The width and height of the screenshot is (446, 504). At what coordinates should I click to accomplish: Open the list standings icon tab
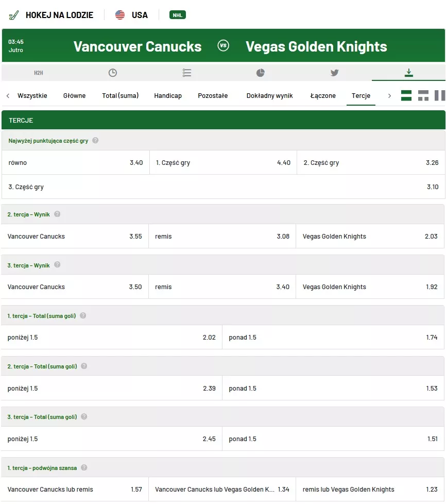(x=187, y=73)
